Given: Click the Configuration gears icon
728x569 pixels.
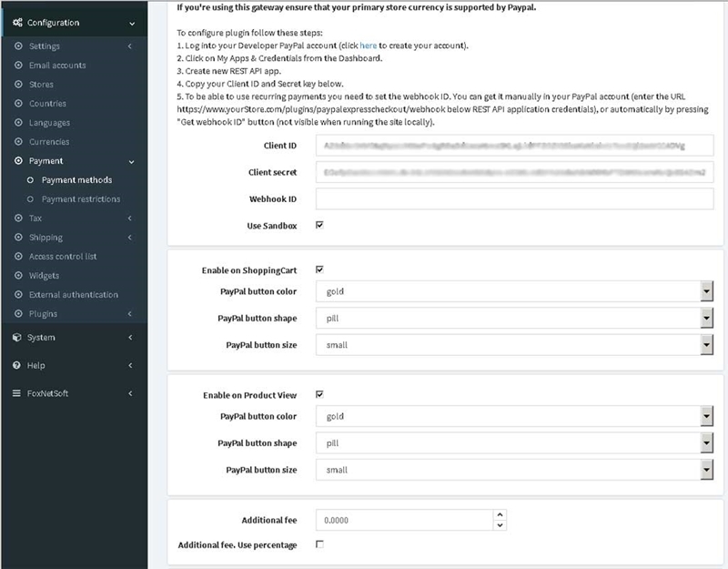Looking at the screenshot, I should pyautogui.click(x=17, y=22).
